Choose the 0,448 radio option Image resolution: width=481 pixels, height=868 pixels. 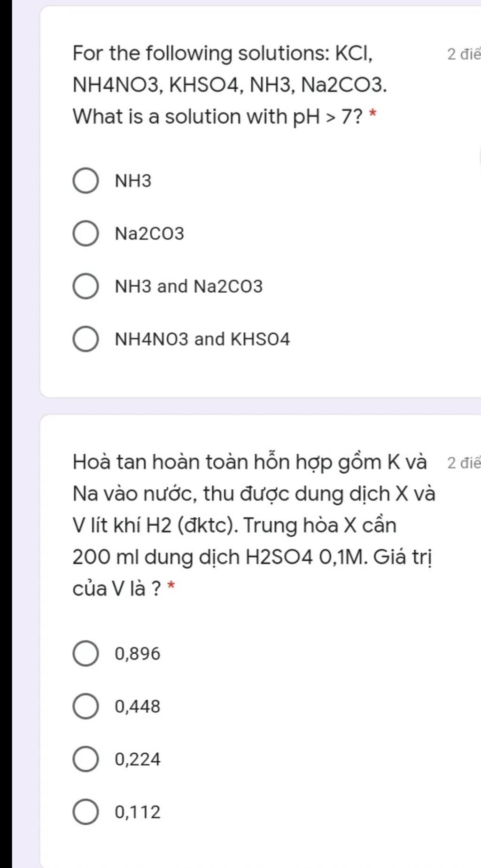pos(85,706)
